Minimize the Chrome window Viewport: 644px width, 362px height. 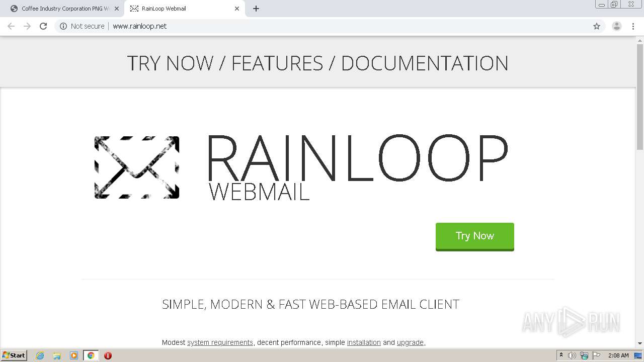(602, 5)
